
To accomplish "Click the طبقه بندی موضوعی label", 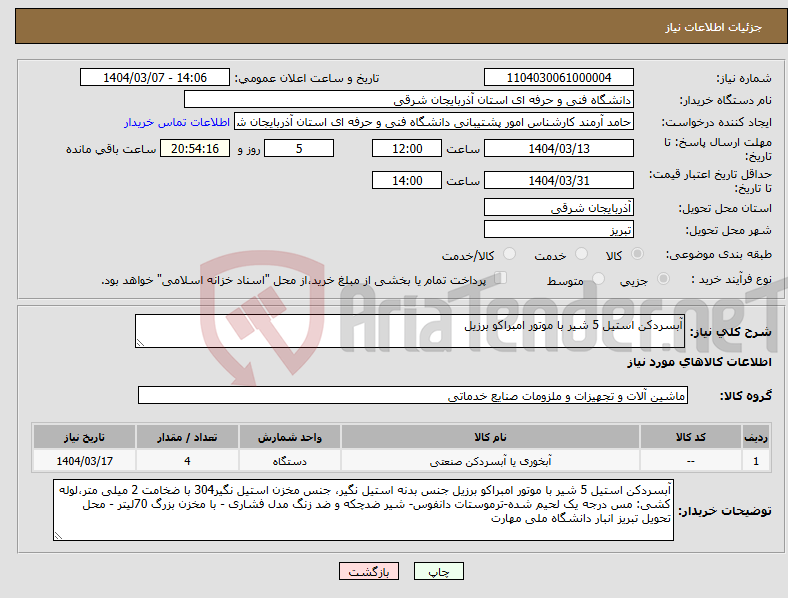I will [x=719, y=254].
